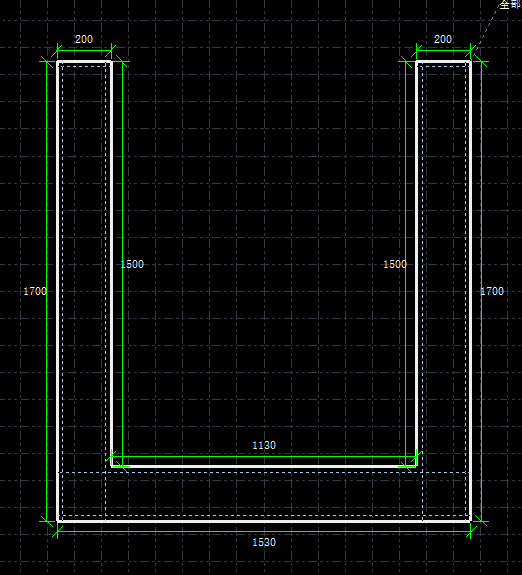
Task: Select the 1500 dimension inside the left wall
Action: (x=132, y=264)
